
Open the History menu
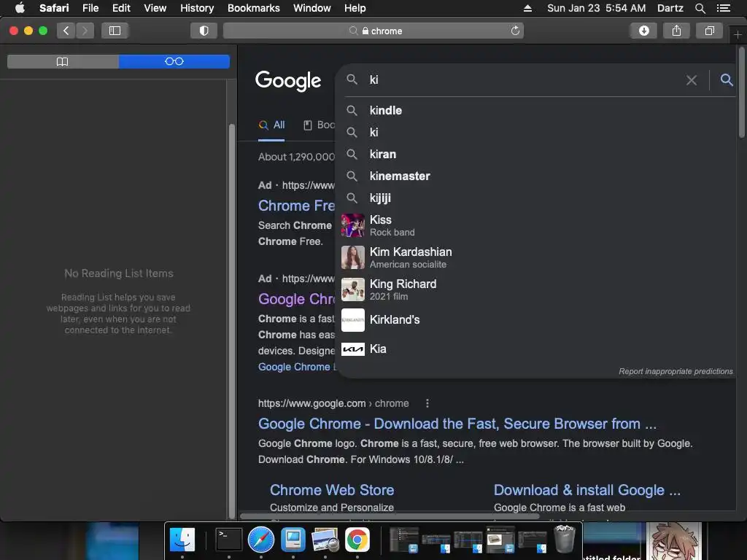(197, 8)
